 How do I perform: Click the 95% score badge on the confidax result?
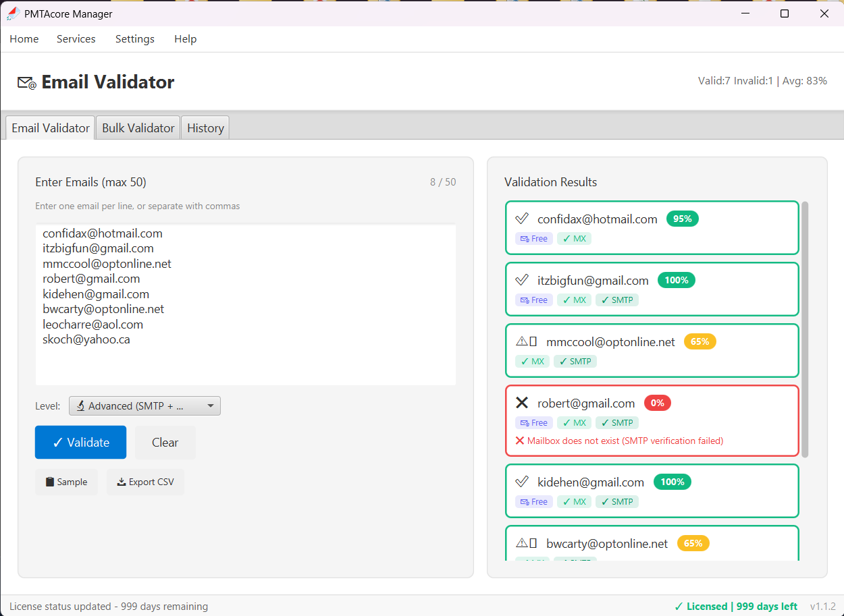point(682,218)
